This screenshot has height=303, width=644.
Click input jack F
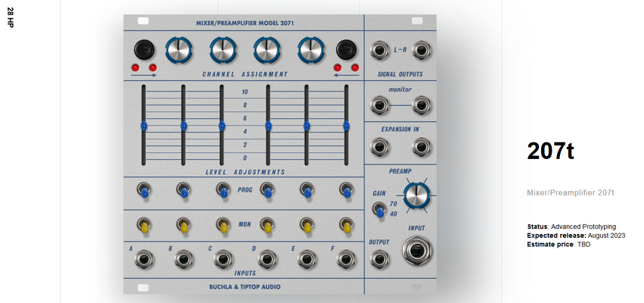(x=346, y=259)
